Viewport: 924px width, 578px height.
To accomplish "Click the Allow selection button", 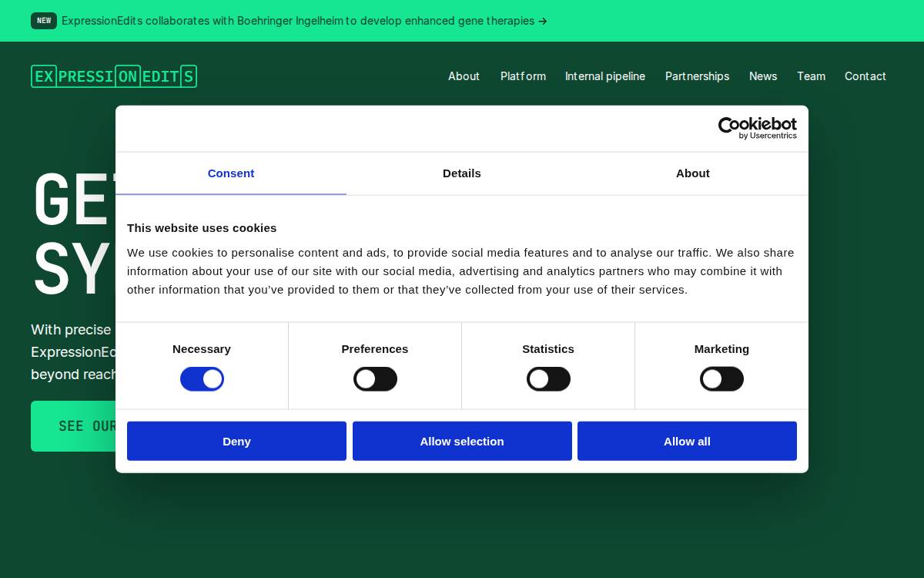I will click(462, 441).
